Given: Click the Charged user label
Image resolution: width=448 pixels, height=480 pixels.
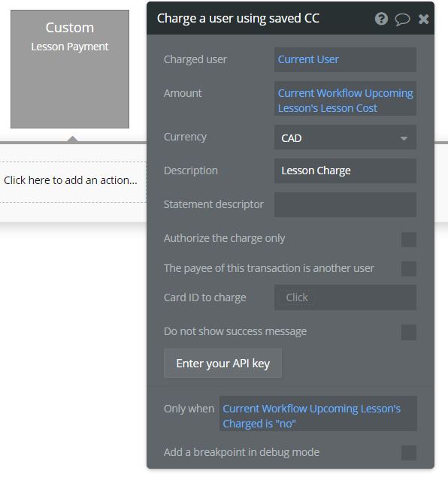Looking at the screenshot, I should 195,59.
